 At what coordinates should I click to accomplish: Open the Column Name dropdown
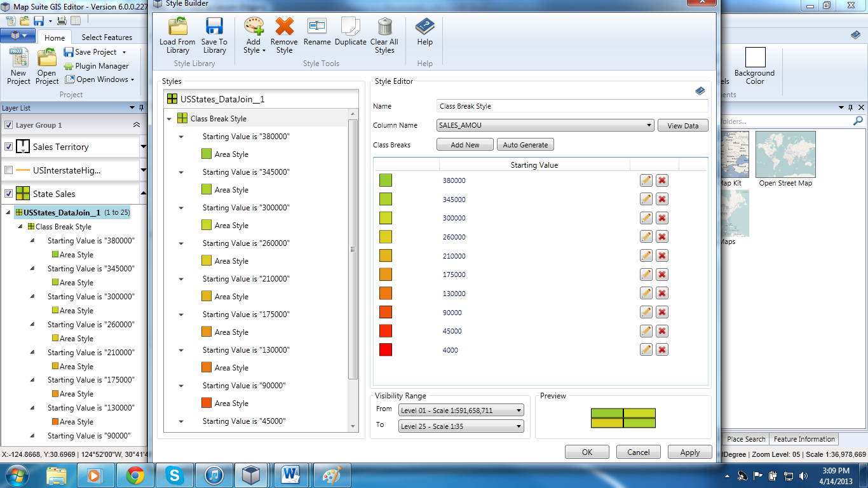(x=545, y=126)
